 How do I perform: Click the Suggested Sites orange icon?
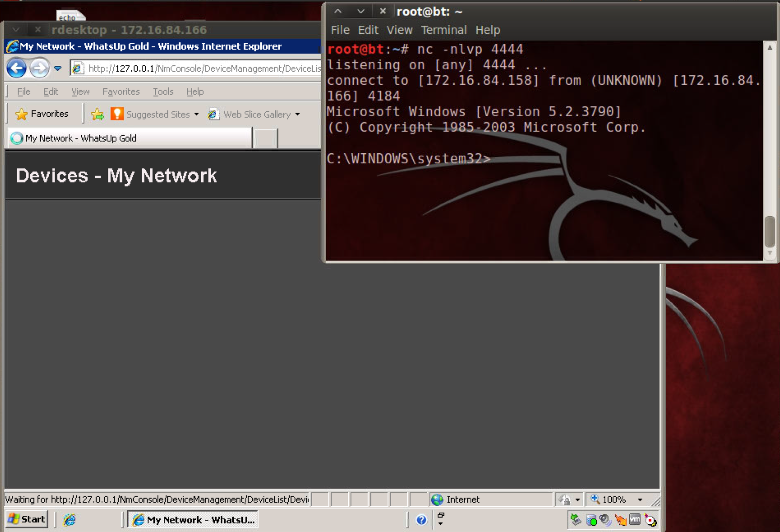click(x=117, y=114)
